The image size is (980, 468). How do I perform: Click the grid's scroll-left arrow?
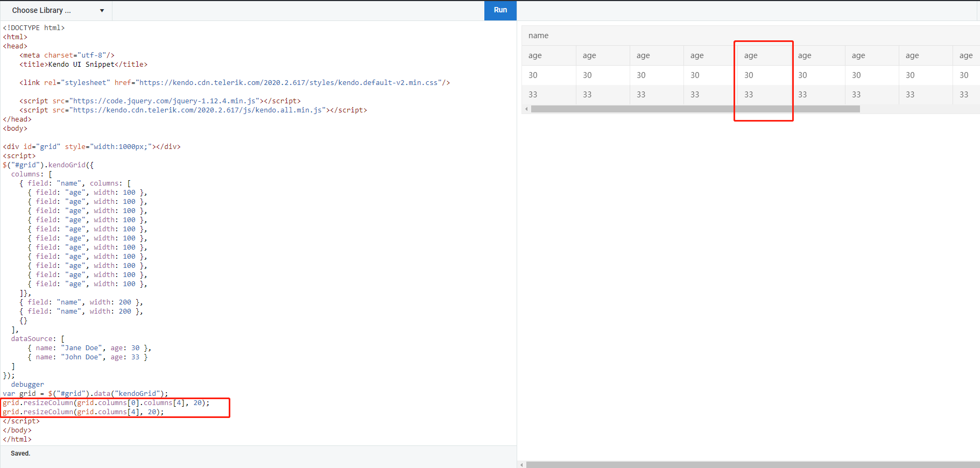pyautogui.click(x=526, y=109)
